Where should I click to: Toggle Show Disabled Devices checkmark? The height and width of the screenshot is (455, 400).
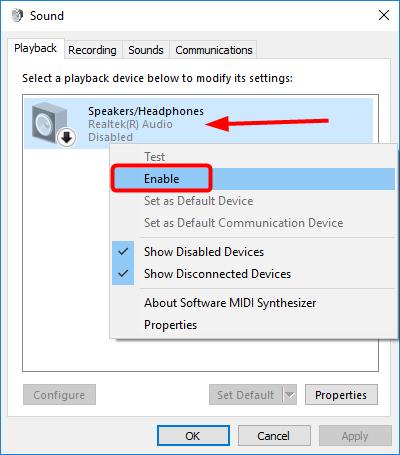(123, 252)
